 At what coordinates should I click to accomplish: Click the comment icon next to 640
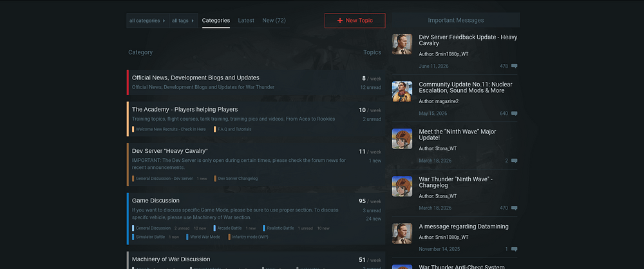(514, 114)
